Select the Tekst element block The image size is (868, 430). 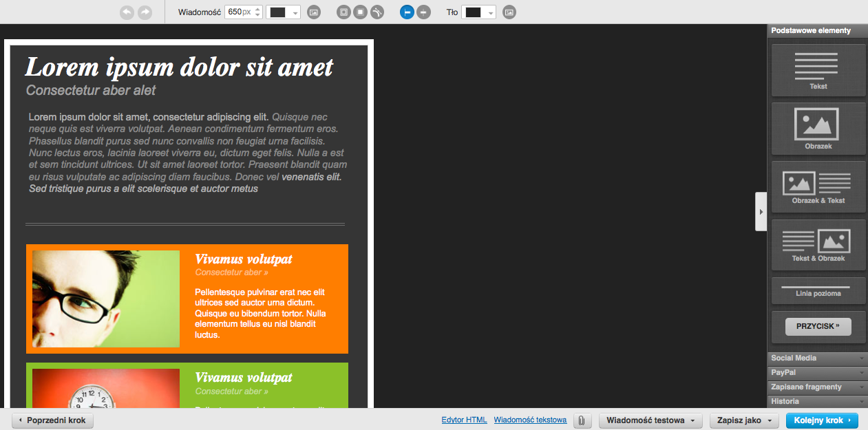click(x=818, y=70)
